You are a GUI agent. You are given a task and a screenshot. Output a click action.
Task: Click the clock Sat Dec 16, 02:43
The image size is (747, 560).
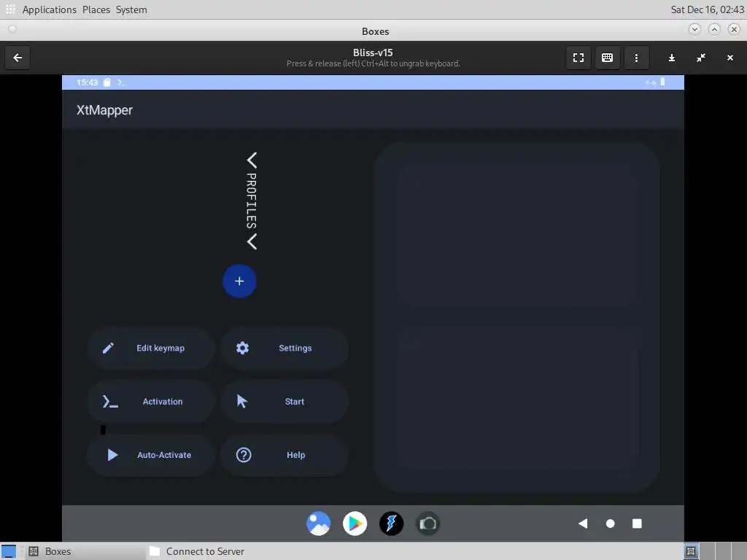click(x=707, y=9)
